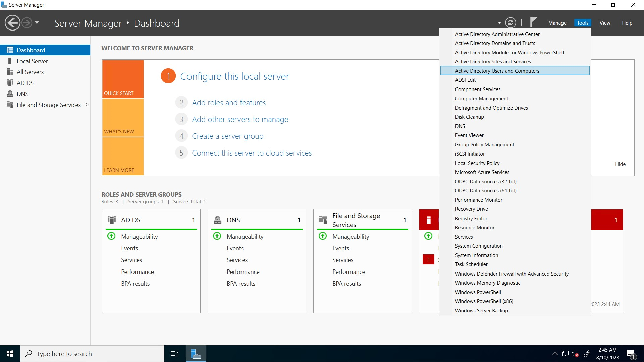Click the refresh dashboard icon
The height and width of the screenshot is (362, 644).
tap(511, 23)
